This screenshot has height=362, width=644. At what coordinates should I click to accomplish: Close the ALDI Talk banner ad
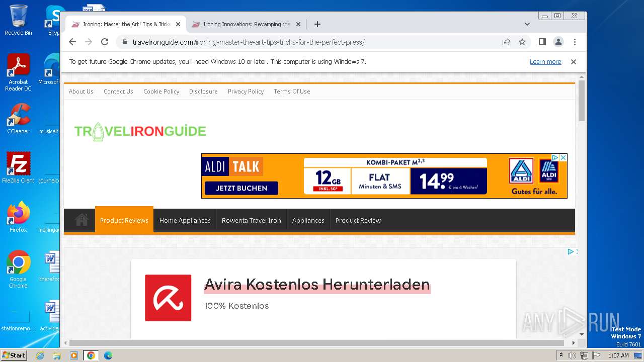(563, 157)
